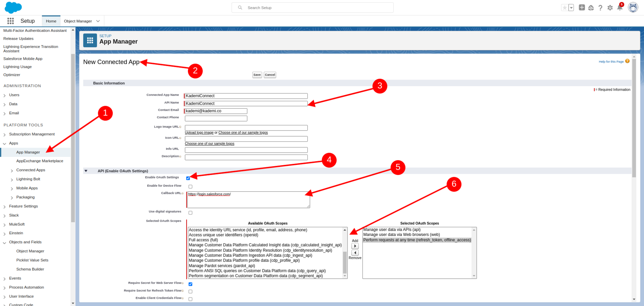Click the Upload logo image link
644x306 pixels.
point(199,133)
